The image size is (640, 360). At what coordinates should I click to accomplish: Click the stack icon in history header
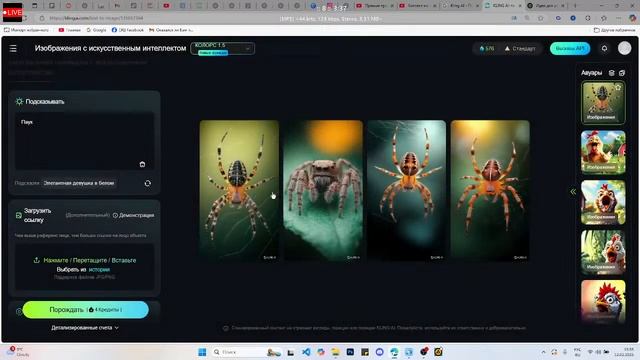click(611, 73)
